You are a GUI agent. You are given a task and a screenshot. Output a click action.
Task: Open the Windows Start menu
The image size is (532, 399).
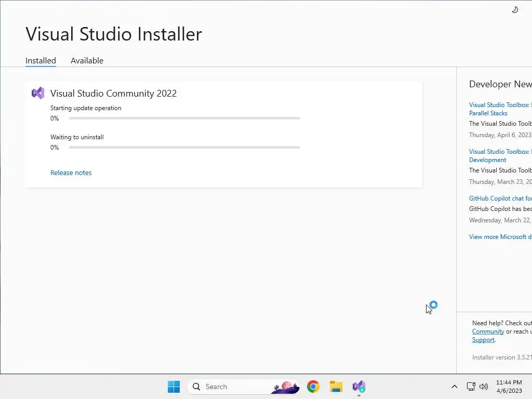[174, 387]
